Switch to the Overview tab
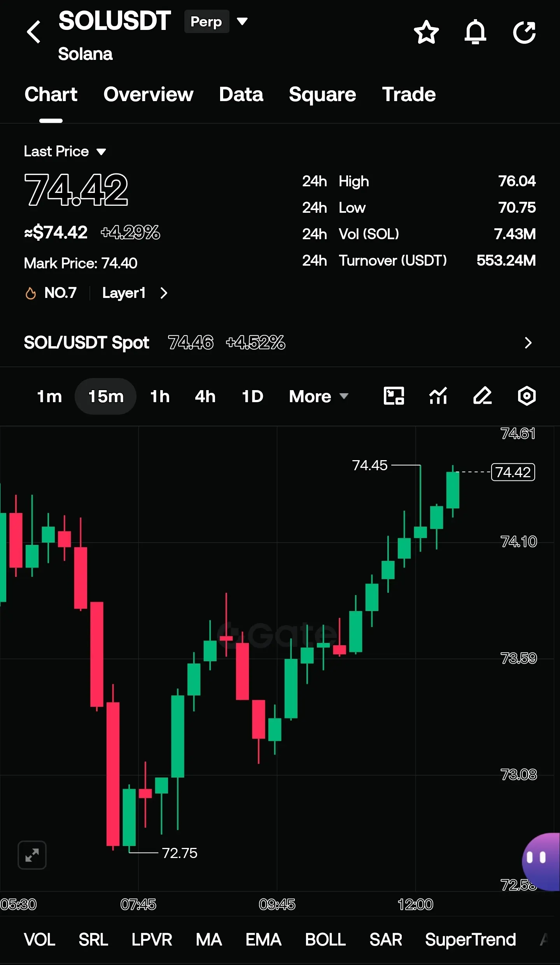This screenshot has height=965, width=560. (x=148, y=95)
